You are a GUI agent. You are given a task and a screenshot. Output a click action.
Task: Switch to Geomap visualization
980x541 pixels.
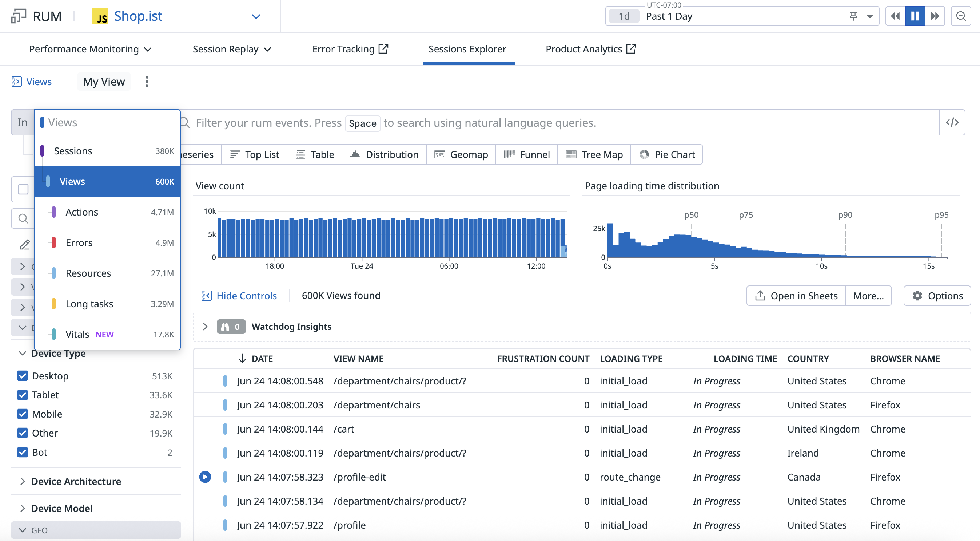[461, 155]
